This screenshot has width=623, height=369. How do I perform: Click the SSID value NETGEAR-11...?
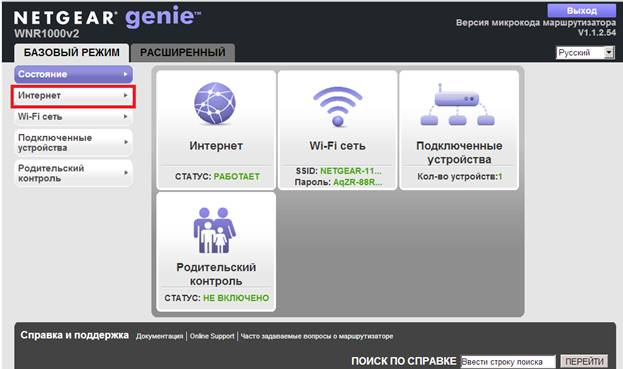(350, 171)
